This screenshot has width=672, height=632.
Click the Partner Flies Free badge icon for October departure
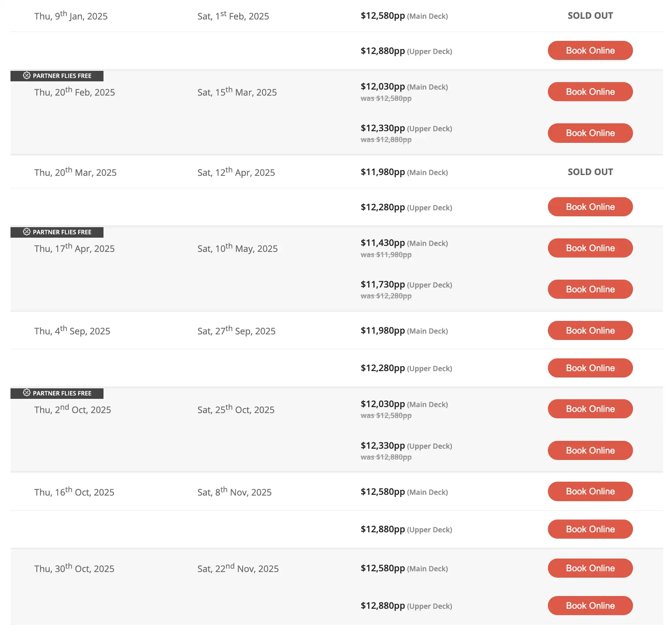pos(26,393)
